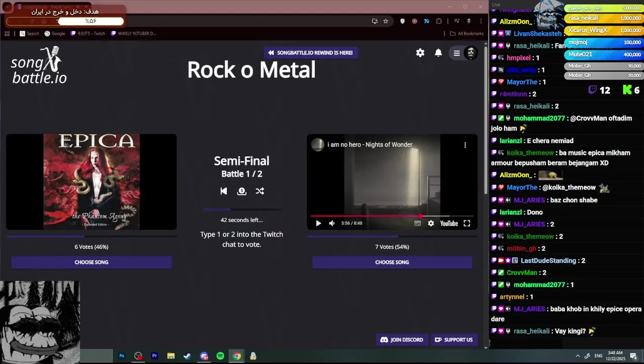Show hidden tray icons chevron
Screen dimensions: 644x364
(578, 356)
